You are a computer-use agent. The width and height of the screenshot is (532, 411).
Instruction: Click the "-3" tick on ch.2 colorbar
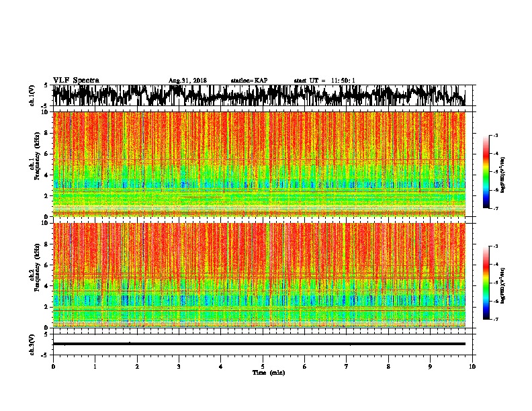click(495, 246)
